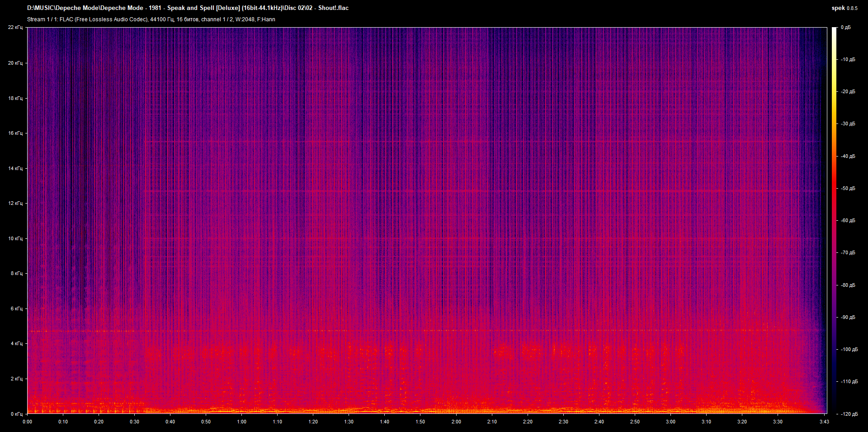Click the 22 кГц frequency label
Viewport: 868px width, 432px height.
click(15, 28)
